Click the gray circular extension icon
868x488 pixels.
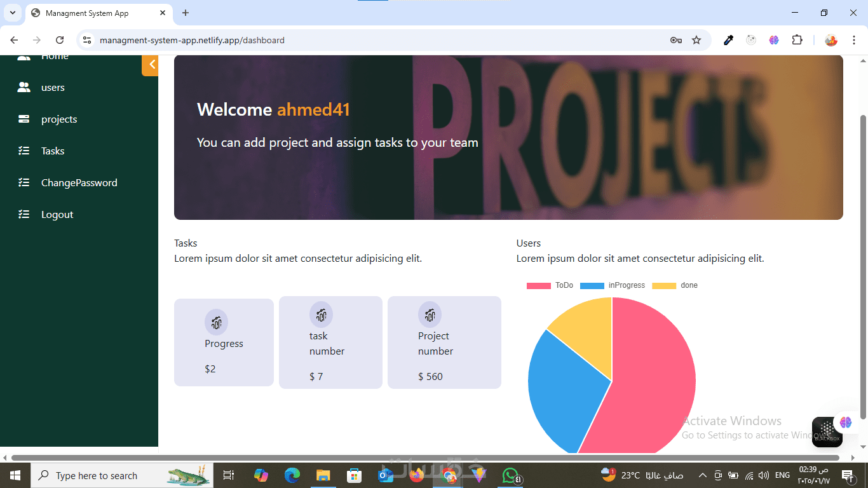click(751, 40)
